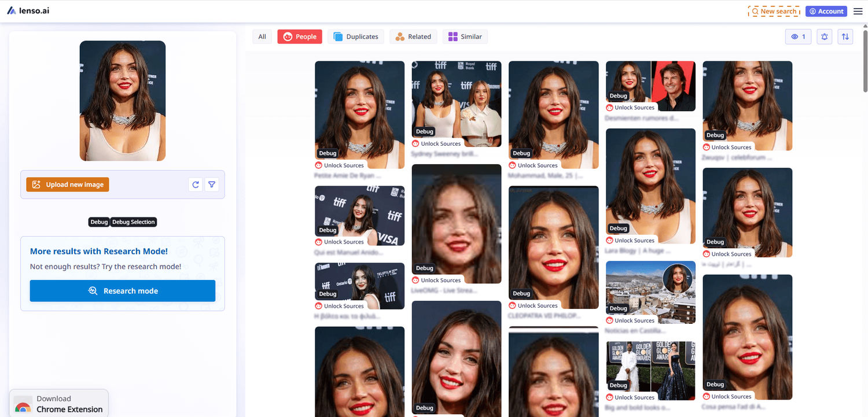Open the filter funnel icon
Screen dimensions: 868x417
click(x=212, y=184)
